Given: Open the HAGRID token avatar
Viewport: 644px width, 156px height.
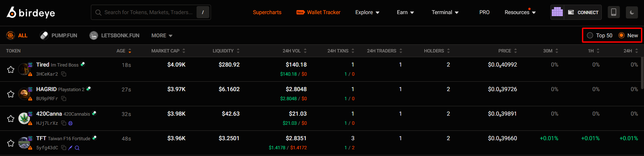Looking at the screenshot, I should 24,94.
